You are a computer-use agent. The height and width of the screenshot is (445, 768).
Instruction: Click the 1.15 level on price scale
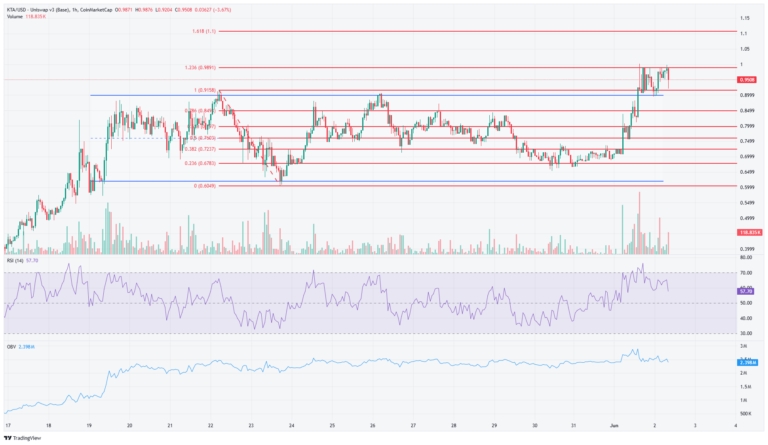[x=745, y=19]
